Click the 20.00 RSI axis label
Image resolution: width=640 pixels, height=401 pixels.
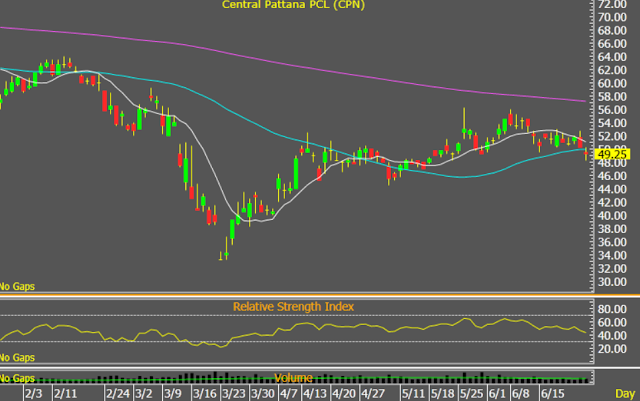click(x=612, y=349)
